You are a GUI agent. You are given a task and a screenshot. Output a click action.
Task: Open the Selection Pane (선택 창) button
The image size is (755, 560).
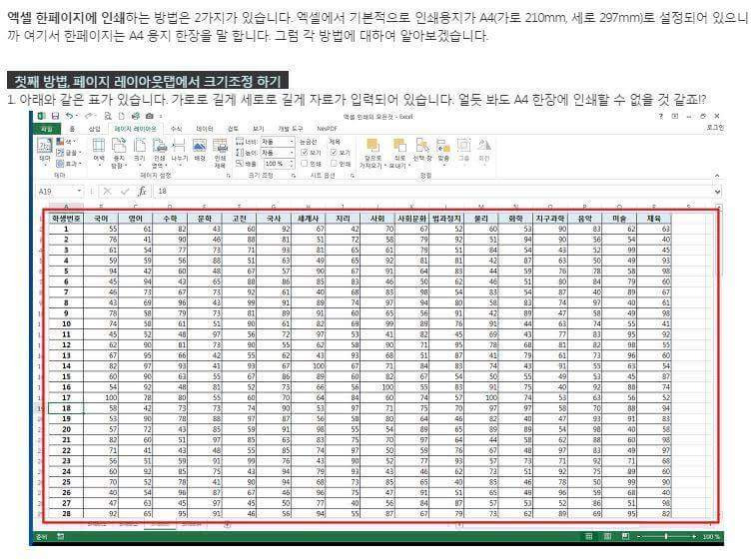tap(421, 151)
